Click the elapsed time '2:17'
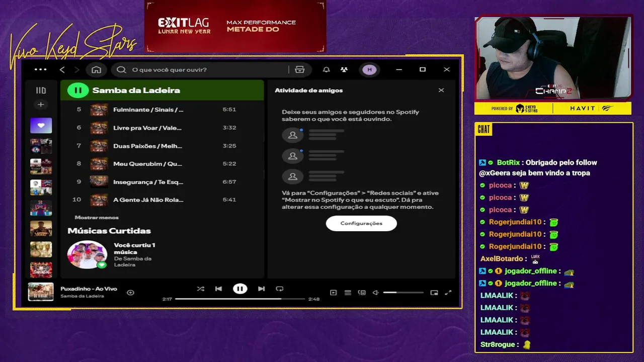The image size is (644, 362). 167,299
